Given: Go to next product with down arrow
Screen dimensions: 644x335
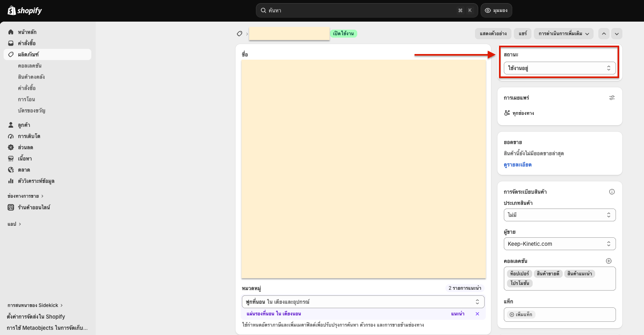Looking at the screenshot, I should tap(617, 34).
